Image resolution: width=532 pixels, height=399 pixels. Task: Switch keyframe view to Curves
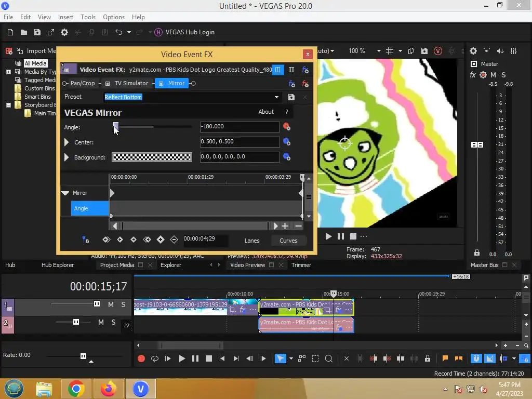coord(288,240)
